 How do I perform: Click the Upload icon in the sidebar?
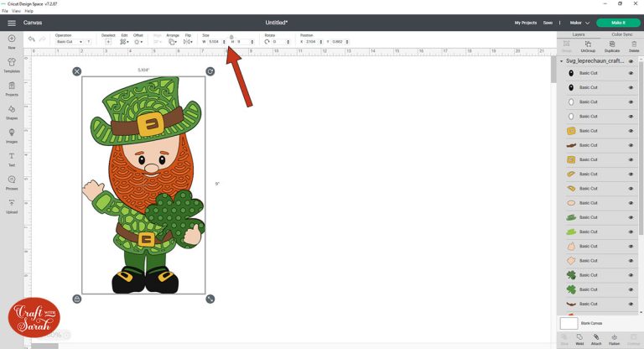[x=12, y=204]
